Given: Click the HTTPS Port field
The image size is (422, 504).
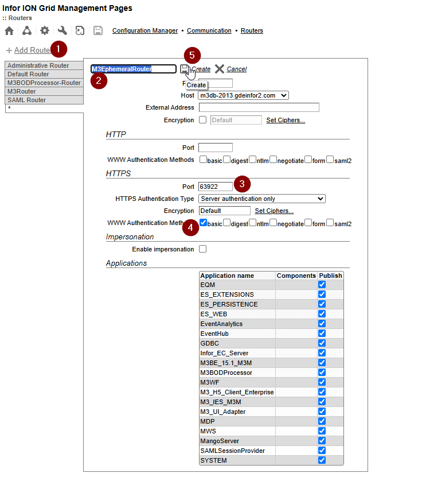Looking at the screenshot, I should (x=216, y=187).
